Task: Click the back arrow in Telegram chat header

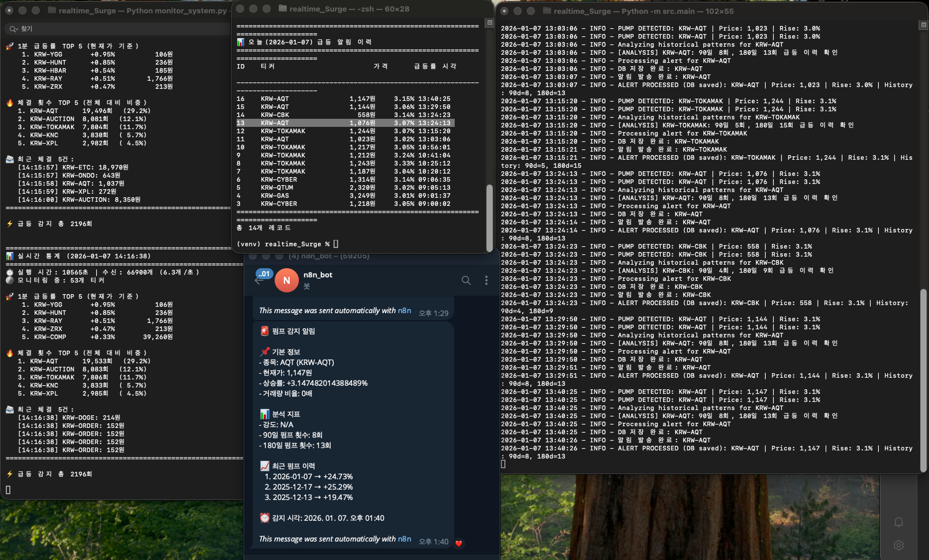Action: pyautogui.click(x=259, y=281)
